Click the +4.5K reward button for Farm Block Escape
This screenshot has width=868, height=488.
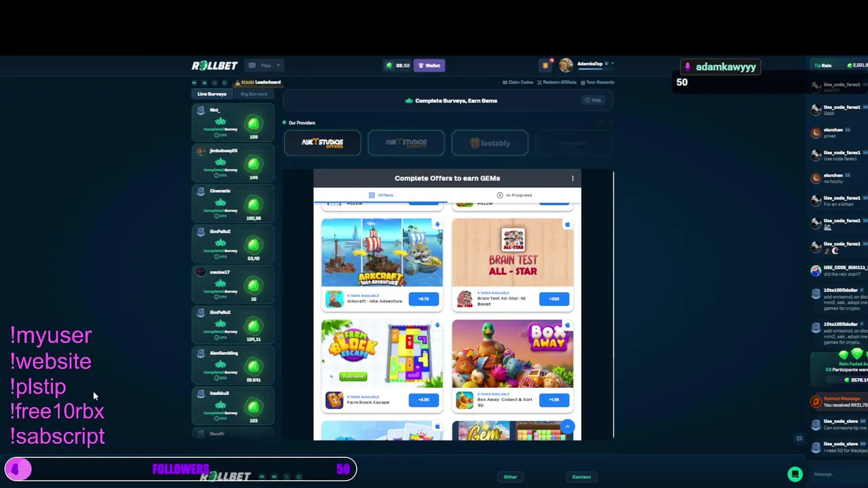point(424,400)
